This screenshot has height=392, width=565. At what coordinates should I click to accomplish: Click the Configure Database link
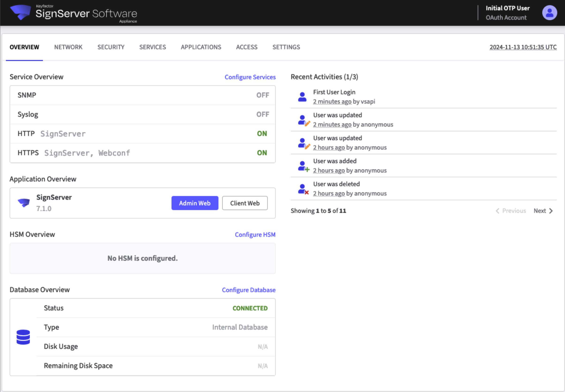[x=249, y=290]
